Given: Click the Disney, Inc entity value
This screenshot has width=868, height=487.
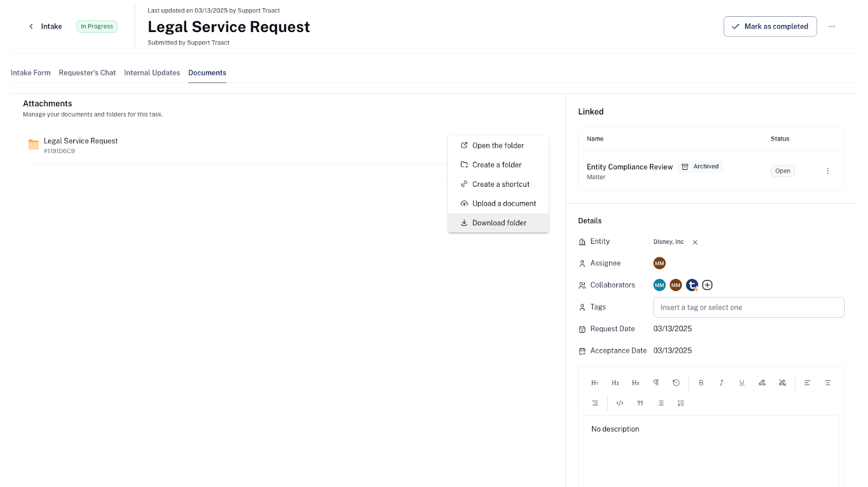Looking at the screenshot, I should (668, 242).
